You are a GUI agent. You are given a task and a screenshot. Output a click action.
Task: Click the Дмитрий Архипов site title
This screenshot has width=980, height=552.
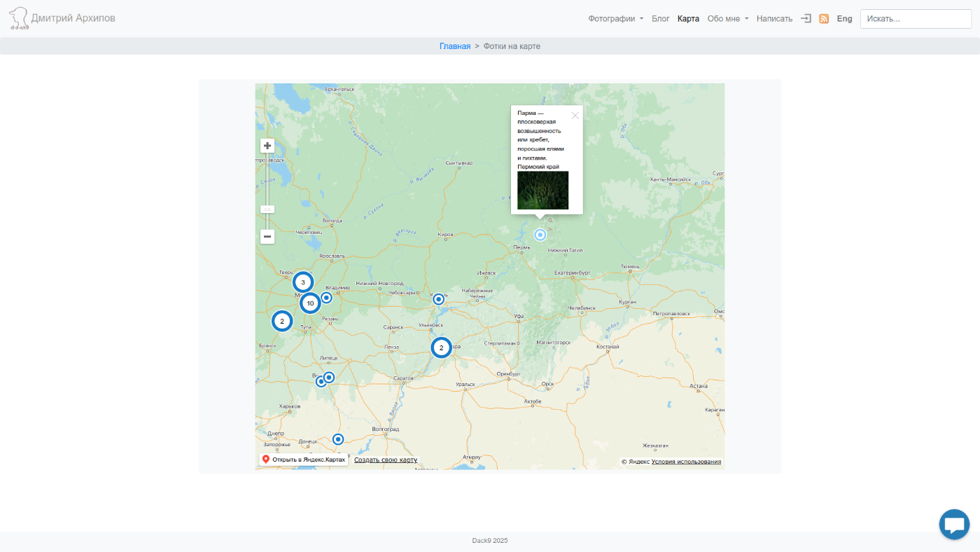pos(73,18)
